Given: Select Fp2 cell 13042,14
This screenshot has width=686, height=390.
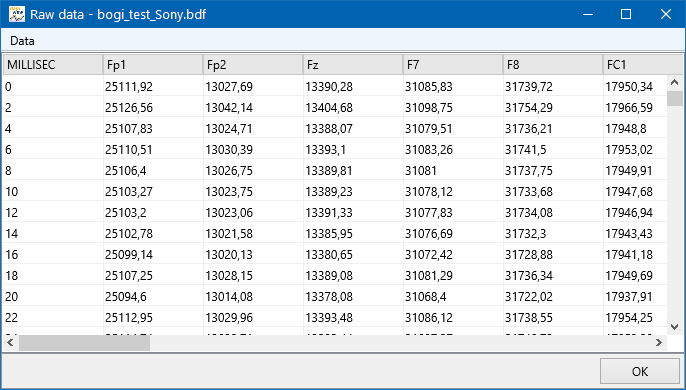Looking at the screenshot, I should click(253, 108).
